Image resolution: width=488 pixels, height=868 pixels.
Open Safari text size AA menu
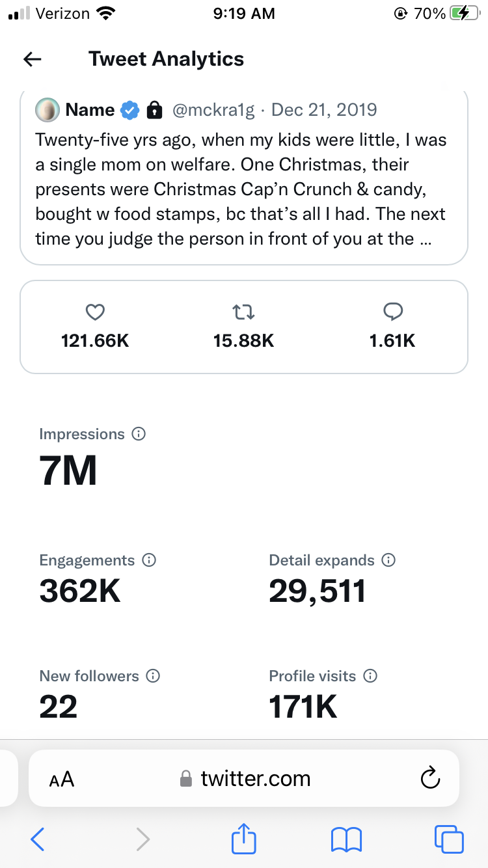coord(62,779)
